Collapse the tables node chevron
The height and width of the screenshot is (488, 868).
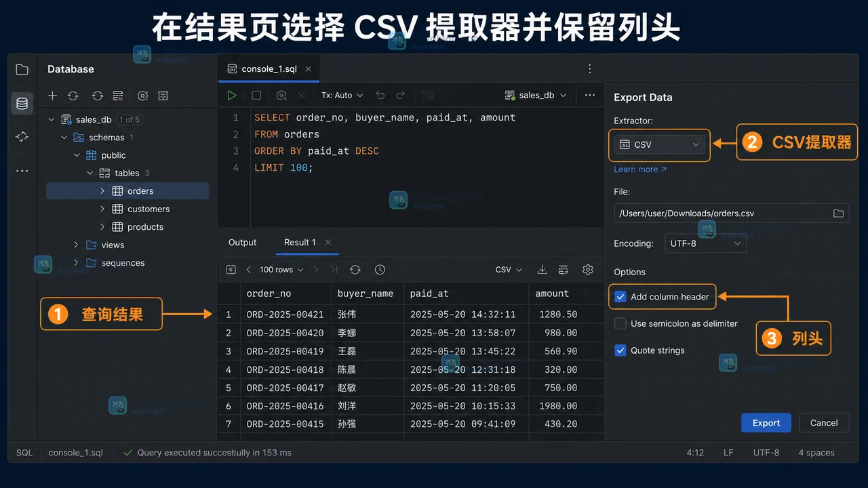pyautogui.click(x=90, y=174)
